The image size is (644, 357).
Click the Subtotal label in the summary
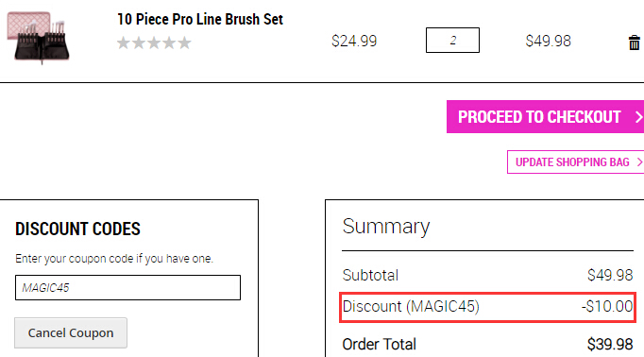370,275
